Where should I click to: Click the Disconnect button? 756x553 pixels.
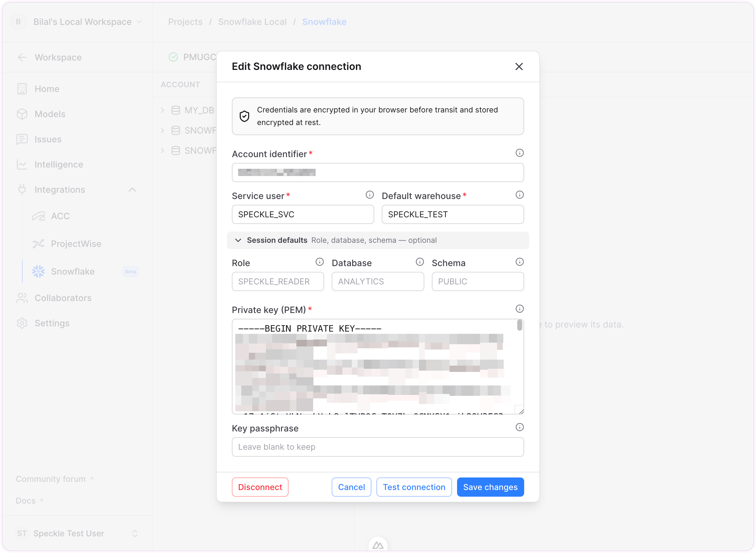[260, 487]
